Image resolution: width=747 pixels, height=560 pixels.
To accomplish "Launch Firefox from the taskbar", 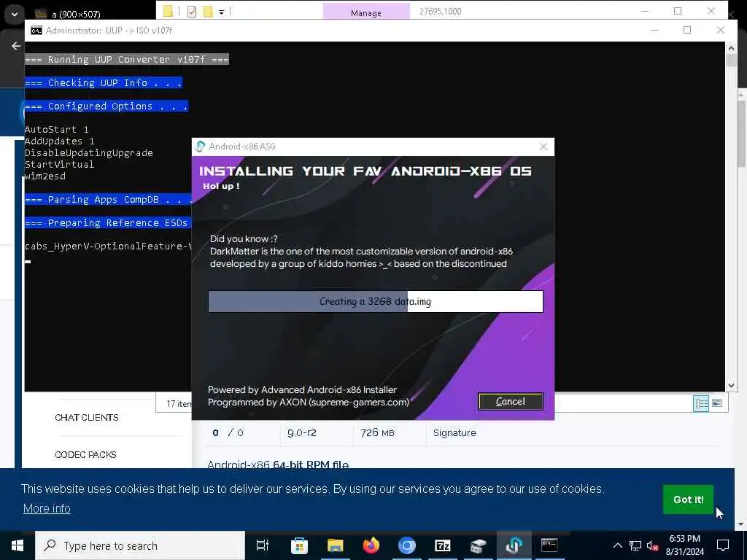I will click(x=371, y=545).
